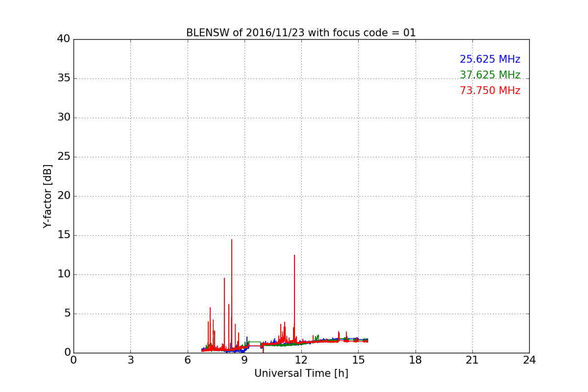This screenshot has height=392, width=588.
Task: Click the y-axis tick label 5
Action: coord(67,314)
